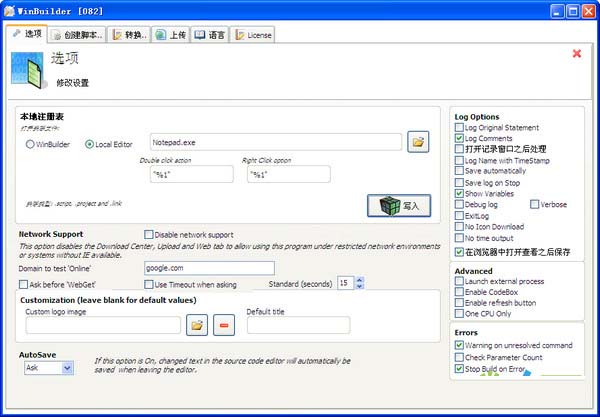Click the browse folder icon for custom logo
The width and height of the screenshot is (600, 417).
pyautogui.click(x=197, y=324)
